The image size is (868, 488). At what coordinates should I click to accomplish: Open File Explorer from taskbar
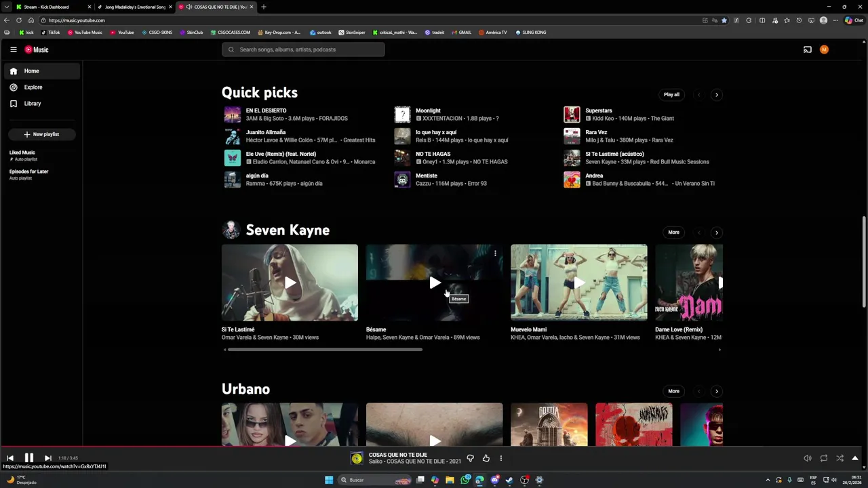(x=450, y=480)
